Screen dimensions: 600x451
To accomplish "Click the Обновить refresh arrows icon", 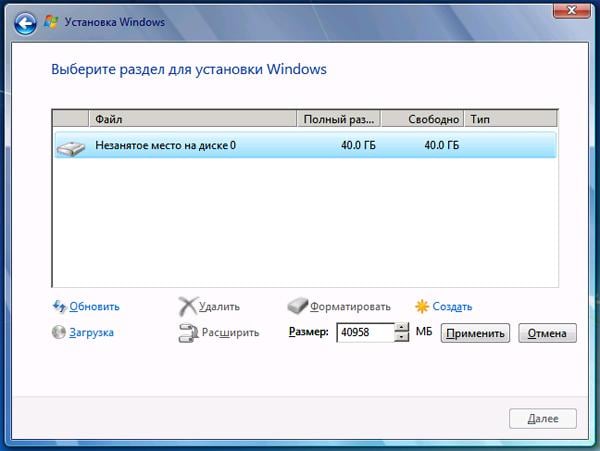I will click(59, 306).
